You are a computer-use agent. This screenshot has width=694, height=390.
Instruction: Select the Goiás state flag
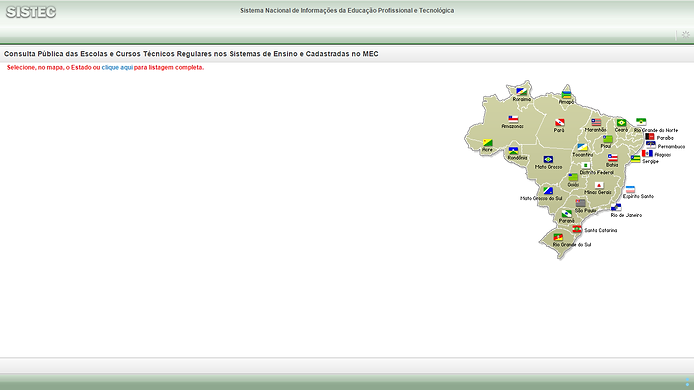[x=573, y=177]
